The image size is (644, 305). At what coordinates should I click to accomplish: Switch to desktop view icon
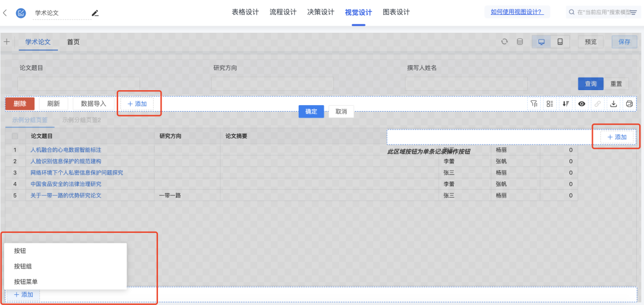coord(541,42)
